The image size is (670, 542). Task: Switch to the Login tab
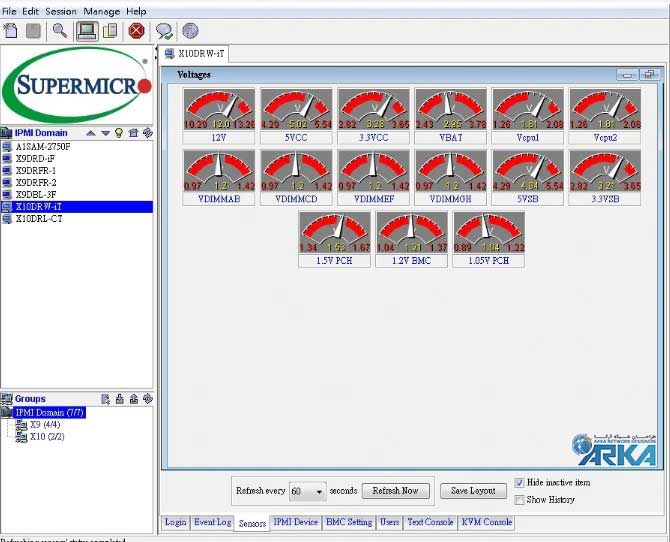tap(175, 522)
